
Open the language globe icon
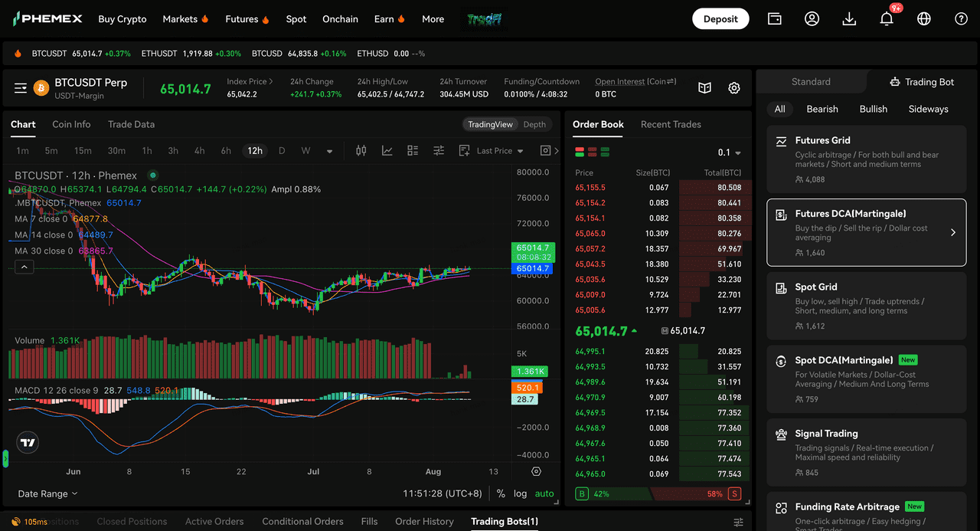coord(924,19)
